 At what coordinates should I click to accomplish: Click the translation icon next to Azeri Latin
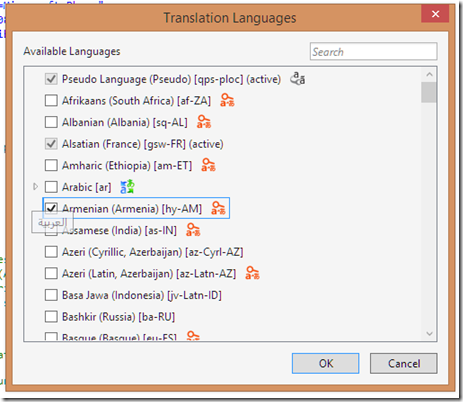[252, 273]
